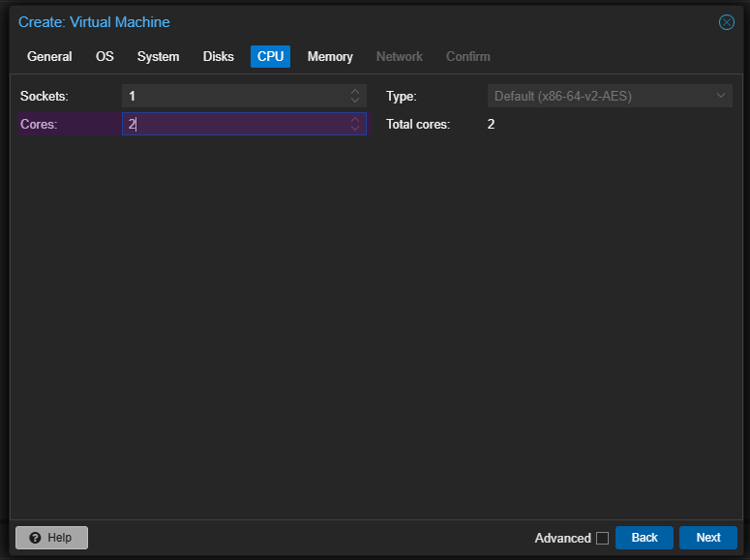The image size is (750, 560).
Task: Increase Cores with the up arrow
Action: (355, 119)
